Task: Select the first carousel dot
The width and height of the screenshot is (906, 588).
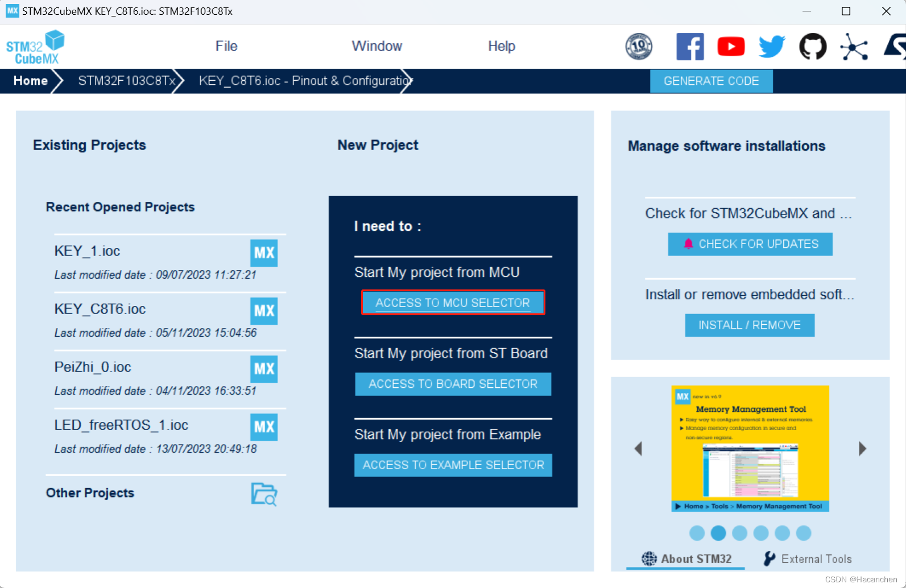Action: pos(697,533)
